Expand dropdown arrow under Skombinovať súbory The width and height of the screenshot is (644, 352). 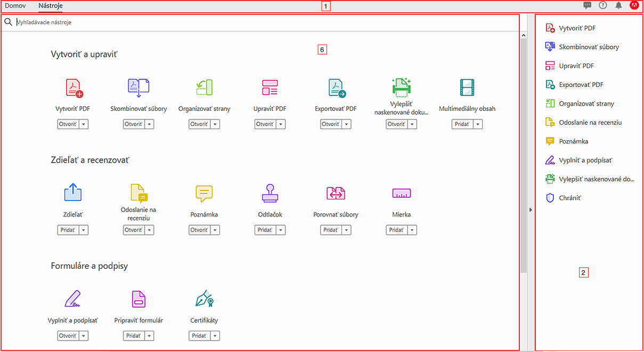click(149, 124)
